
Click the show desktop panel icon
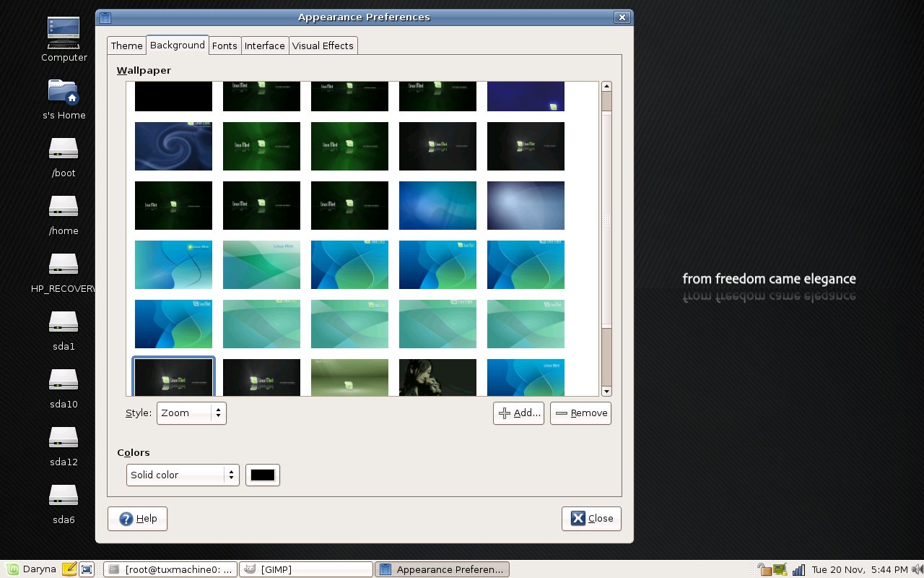pos(87,569)
